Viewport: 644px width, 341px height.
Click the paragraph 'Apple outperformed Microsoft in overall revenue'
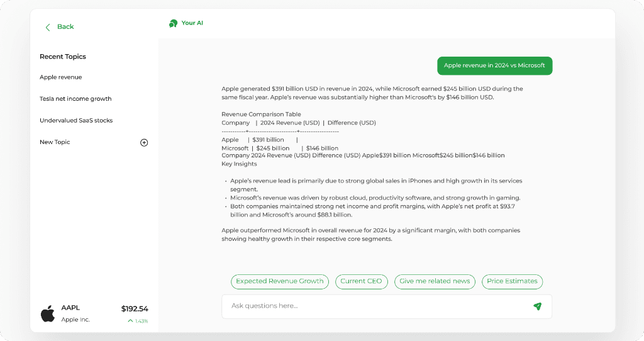coord(371,235)
